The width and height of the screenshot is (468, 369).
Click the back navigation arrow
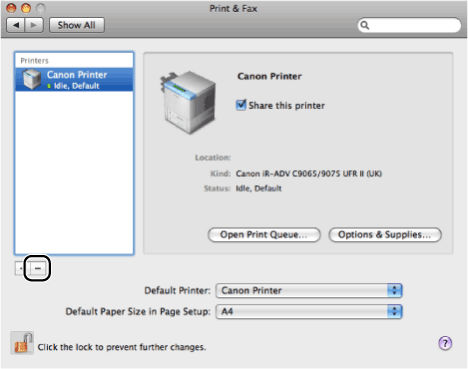pos(16,25)
